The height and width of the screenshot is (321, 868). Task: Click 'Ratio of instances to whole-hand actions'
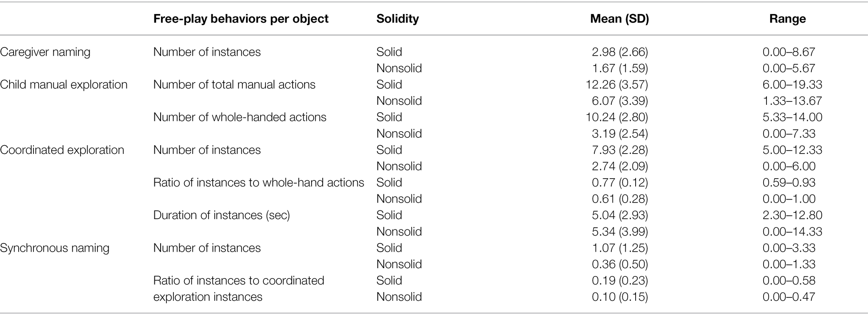(x=258, y=182)
